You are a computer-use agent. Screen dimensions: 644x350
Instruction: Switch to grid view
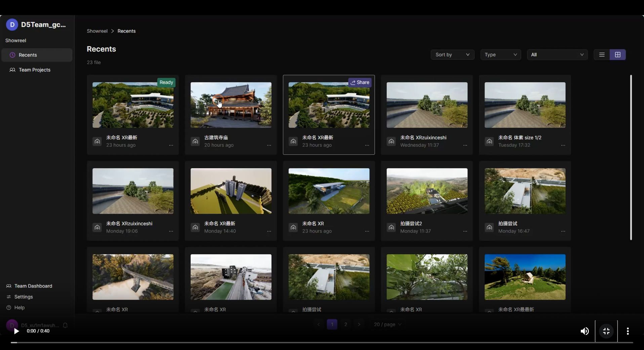click(618, 55)
